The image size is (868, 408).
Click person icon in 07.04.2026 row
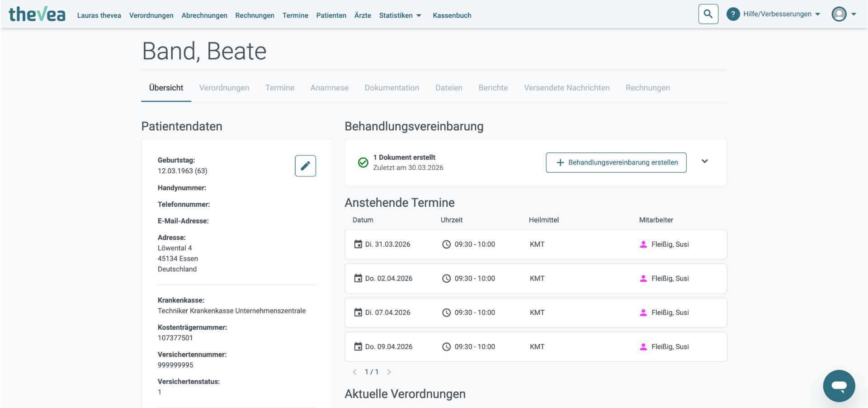643,313
